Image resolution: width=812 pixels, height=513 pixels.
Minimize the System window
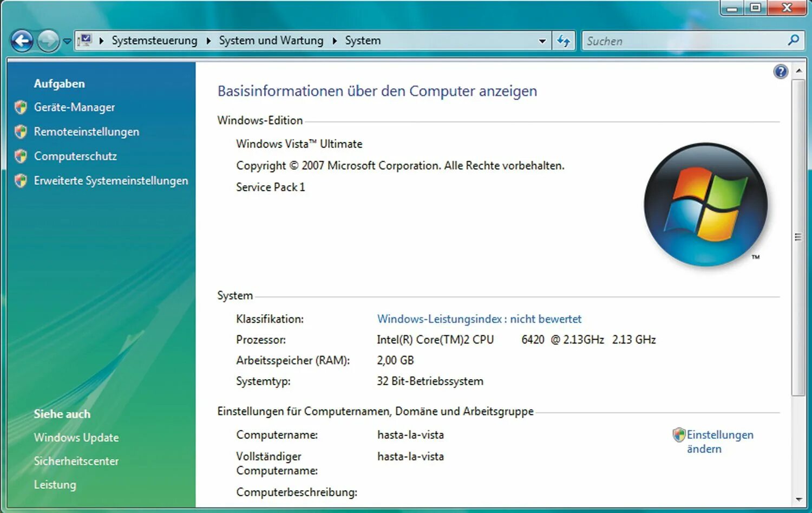tap(732, 8)
